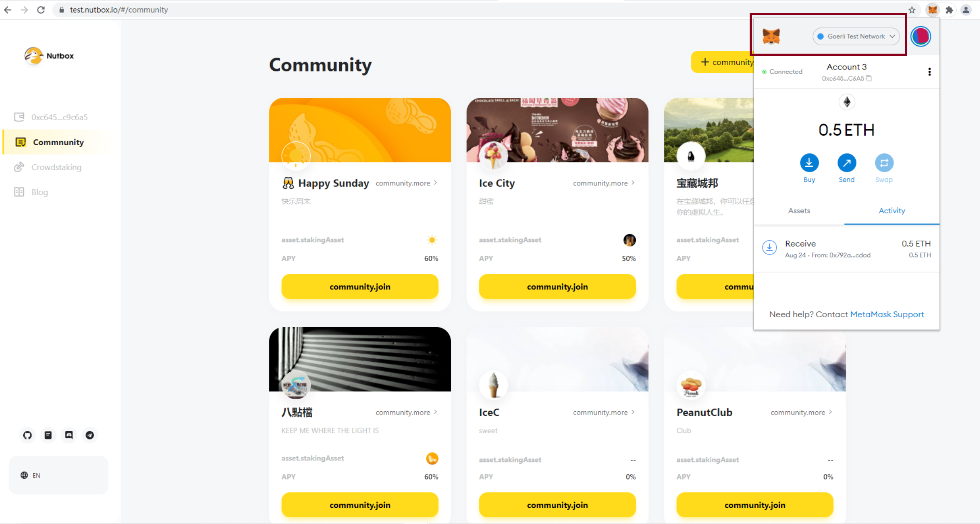Expand community.more for Happy Sunday
Viewport: 980px width, 524px height.
point(406,183)
